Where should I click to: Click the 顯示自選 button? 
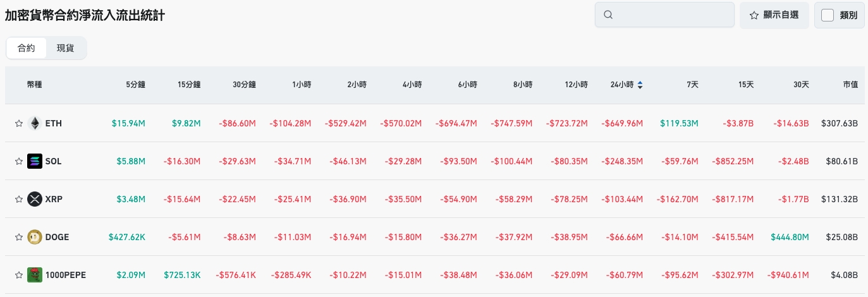pyautogui.click(x=774, y=15)
